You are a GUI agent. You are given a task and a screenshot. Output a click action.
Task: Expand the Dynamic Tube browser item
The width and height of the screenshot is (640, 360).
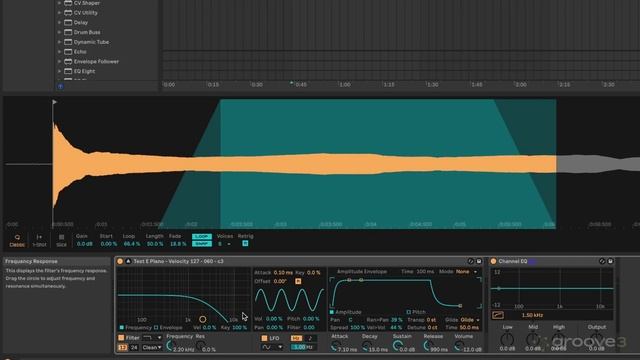[59, 42]
